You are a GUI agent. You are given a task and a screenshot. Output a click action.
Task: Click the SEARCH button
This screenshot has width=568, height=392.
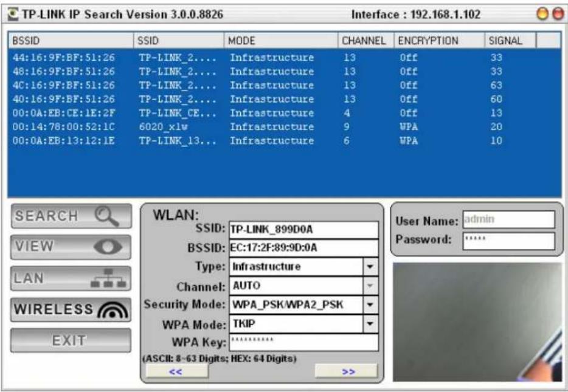71,216
